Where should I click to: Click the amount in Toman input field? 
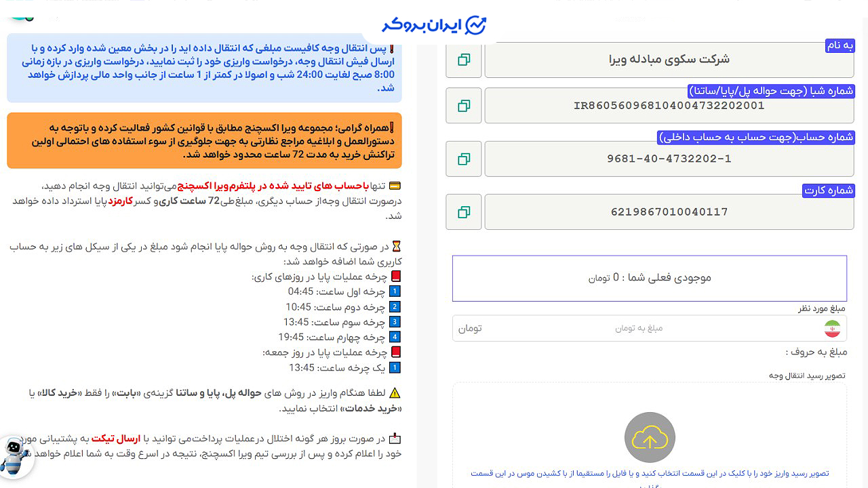click(x=650, y=328)
